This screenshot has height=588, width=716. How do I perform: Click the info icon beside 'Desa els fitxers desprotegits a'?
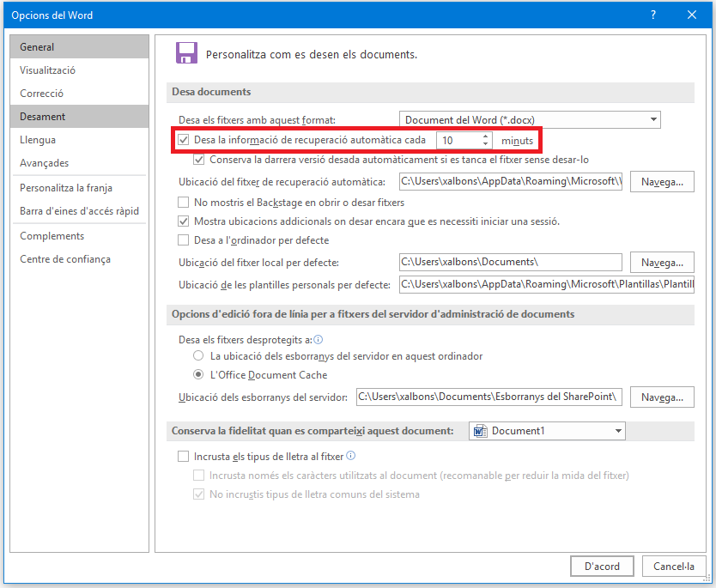pyautogui.click(x=319, y=339)
